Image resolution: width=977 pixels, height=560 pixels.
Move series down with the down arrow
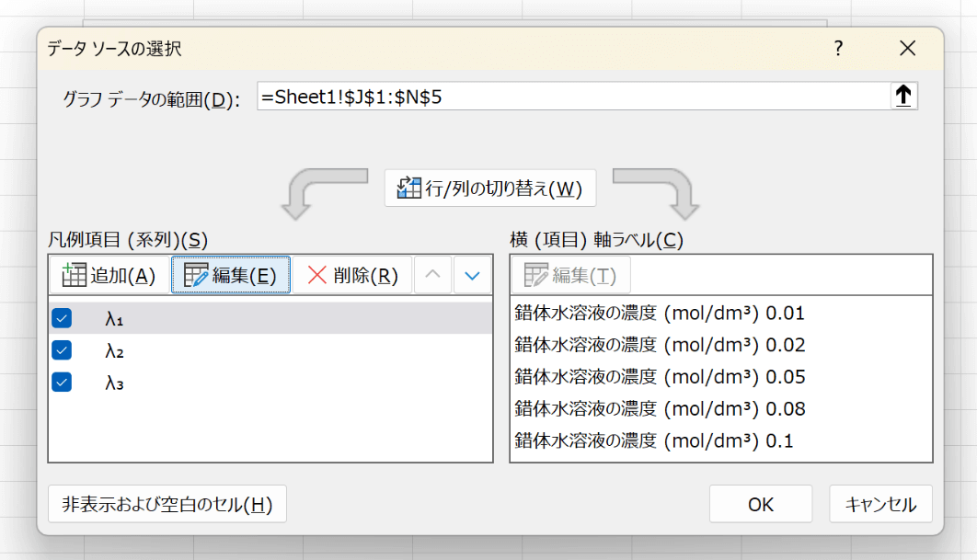pos(473,275)
